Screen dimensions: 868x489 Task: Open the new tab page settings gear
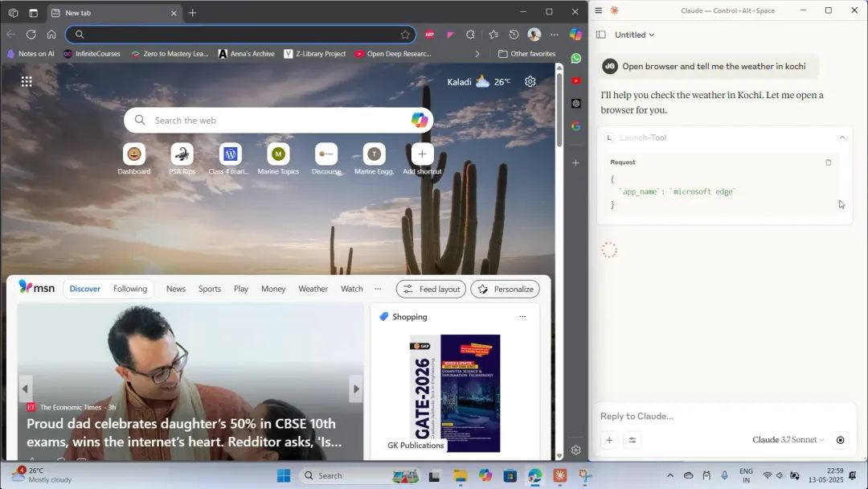point(530,81)
